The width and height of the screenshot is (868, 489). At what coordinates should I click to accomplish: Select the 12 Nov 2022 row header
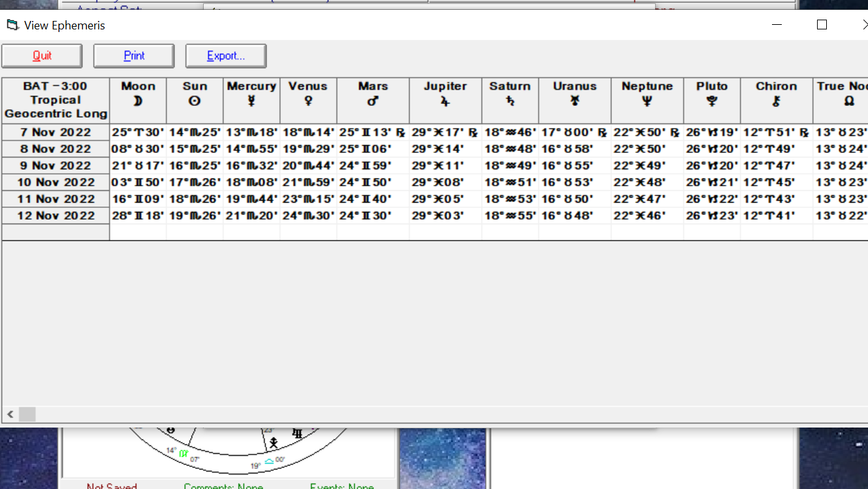[56, 216]
